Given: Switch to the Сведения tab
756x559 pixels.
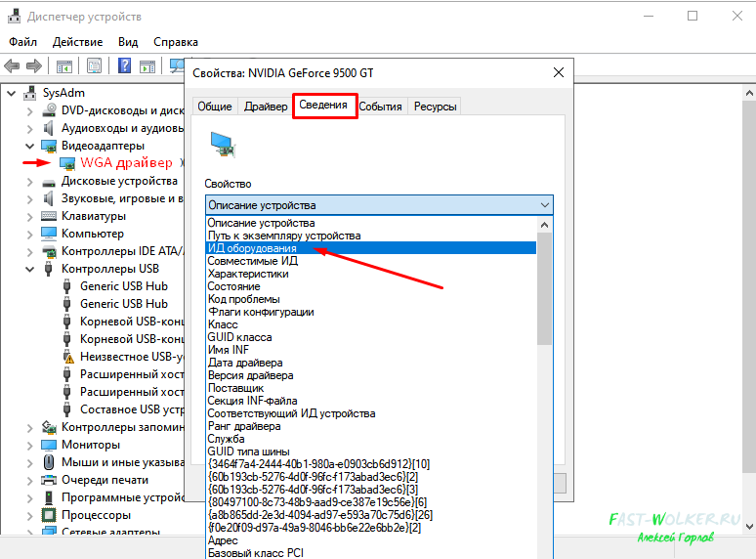Looking at the screenshot, I should point(323,105).
